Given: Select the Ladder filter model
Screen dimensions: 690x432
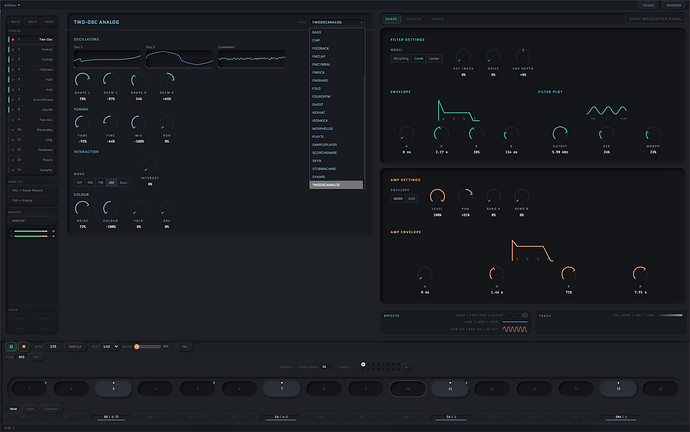Looking at the screenshot, I should point(434,59).
